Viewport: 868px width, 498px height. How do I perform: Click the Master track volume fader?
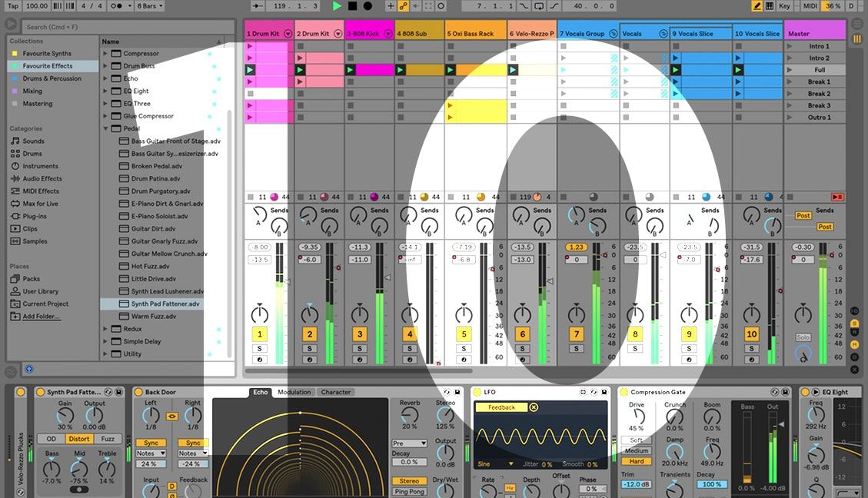coord(823,261)
